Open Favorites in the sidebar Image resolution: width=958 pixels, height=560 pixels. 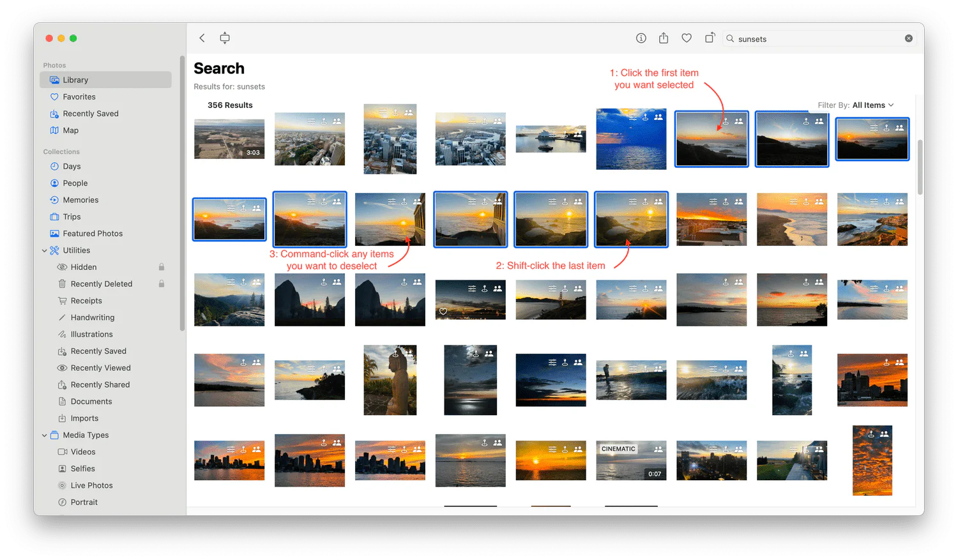[x=105, y=96]
